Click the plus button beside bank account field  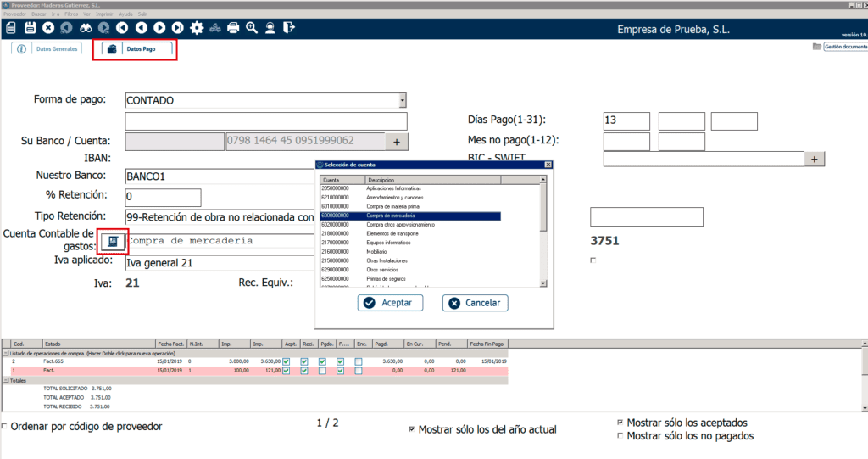coord(398,141)
